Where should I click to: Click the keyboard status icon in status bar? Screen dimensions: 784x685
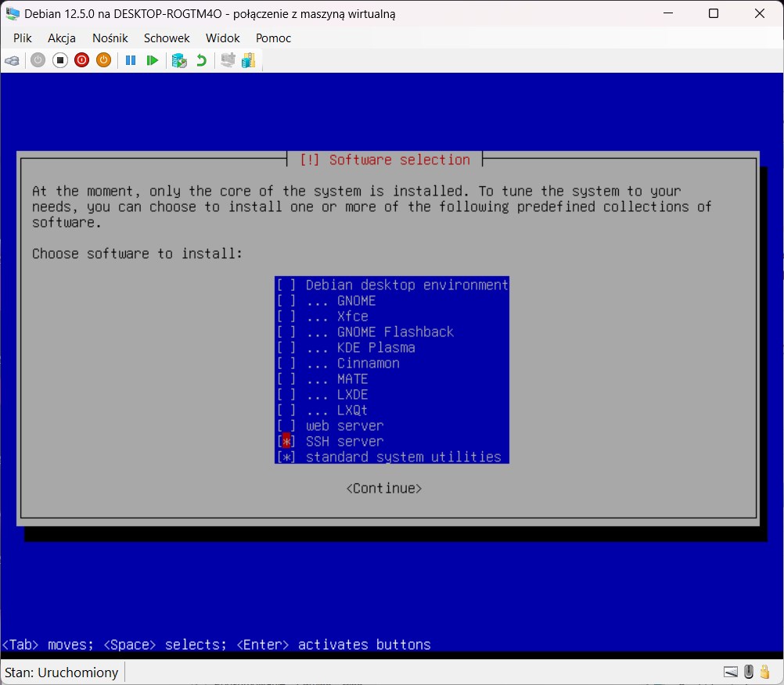(x=731, y=672)
